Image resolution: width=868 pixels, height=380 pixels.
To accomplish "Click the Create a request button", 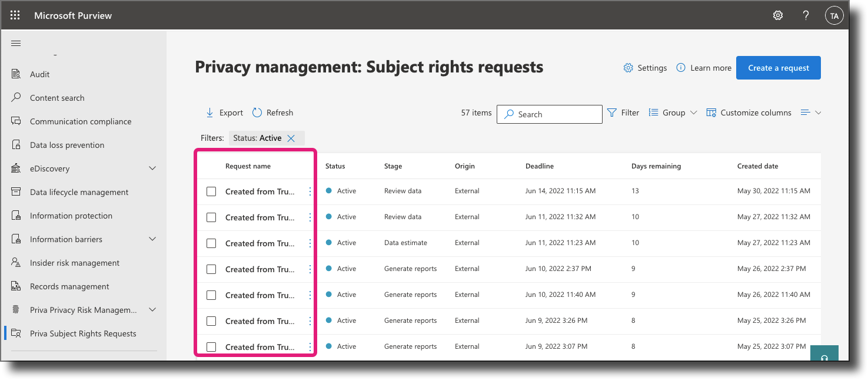I will tap(778, 67).
